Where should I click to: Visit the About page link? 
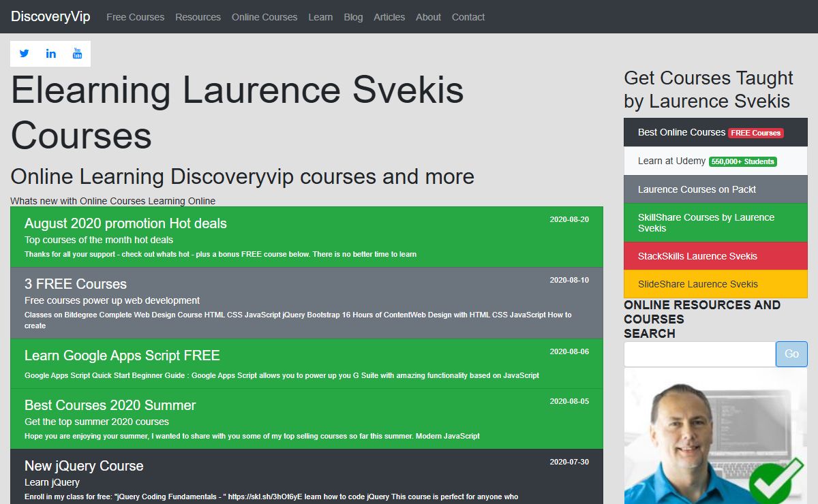coord(428,17)
